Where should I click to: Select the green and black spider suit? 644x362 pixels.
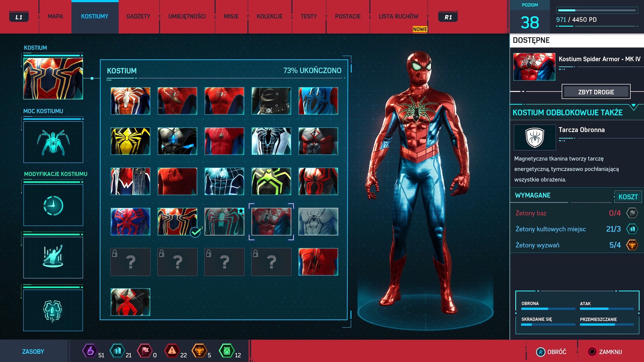pyautogui.click(x=271, y=181)
